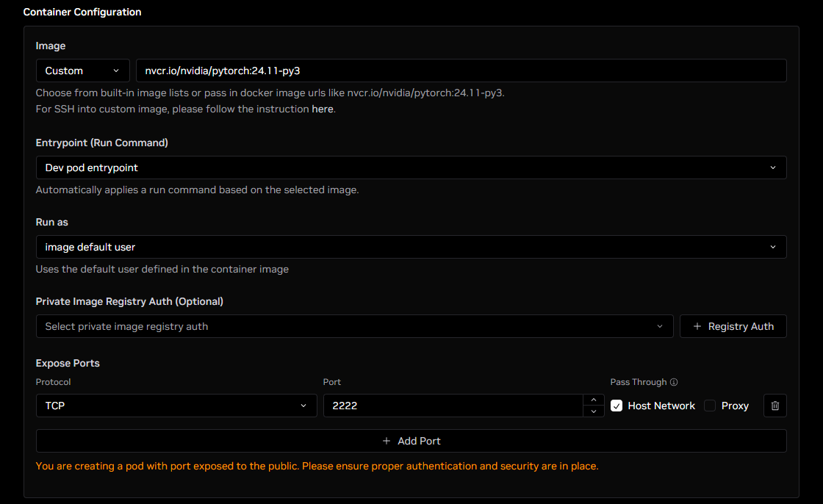Screen dimensions: 823x504
Task: Check Host Network for the exposed port
Action: click(x=616, y=405)
